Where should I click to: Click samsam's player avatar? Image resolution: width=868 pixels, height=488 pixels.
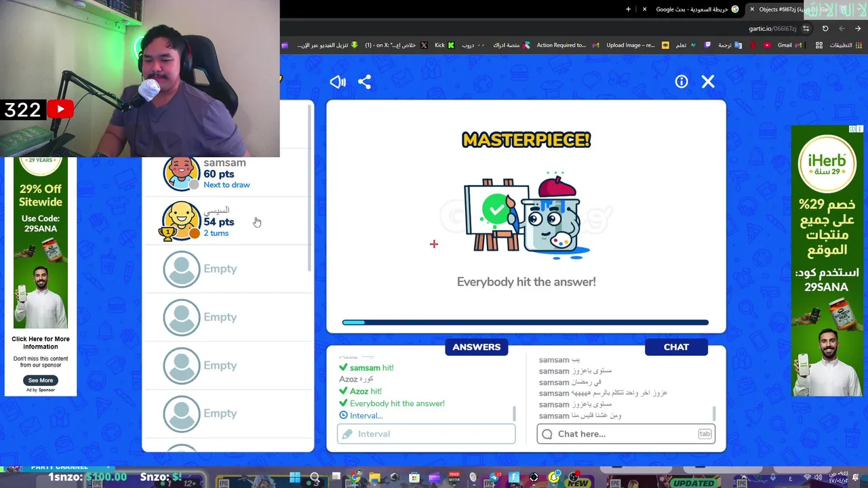pos(181,174)
